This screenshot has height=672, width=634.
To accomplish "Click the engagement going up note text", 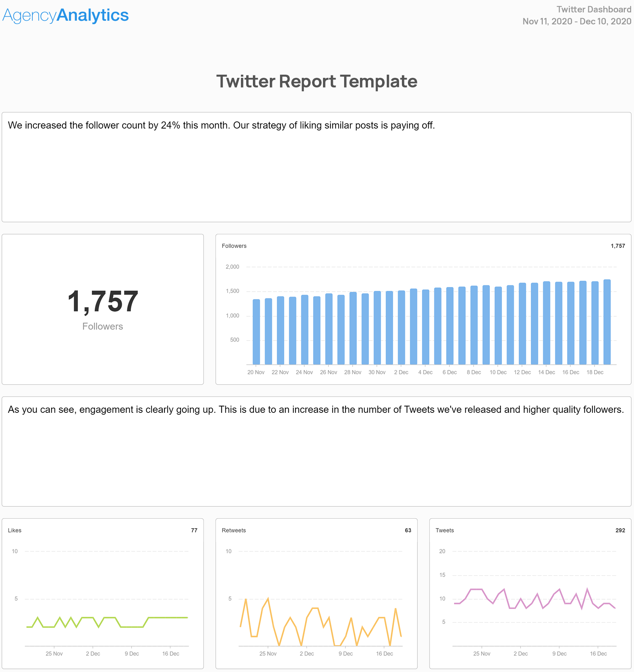I will tap(316, 410).
